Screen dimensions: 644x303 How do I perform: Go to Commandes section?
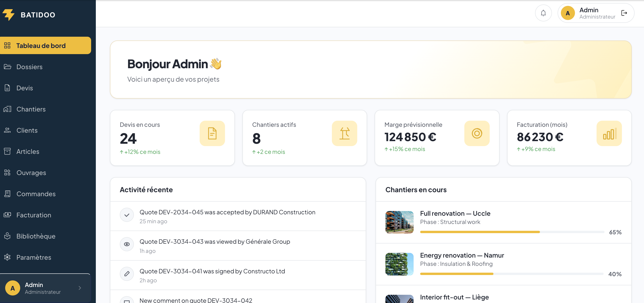(x=46, y=194)
